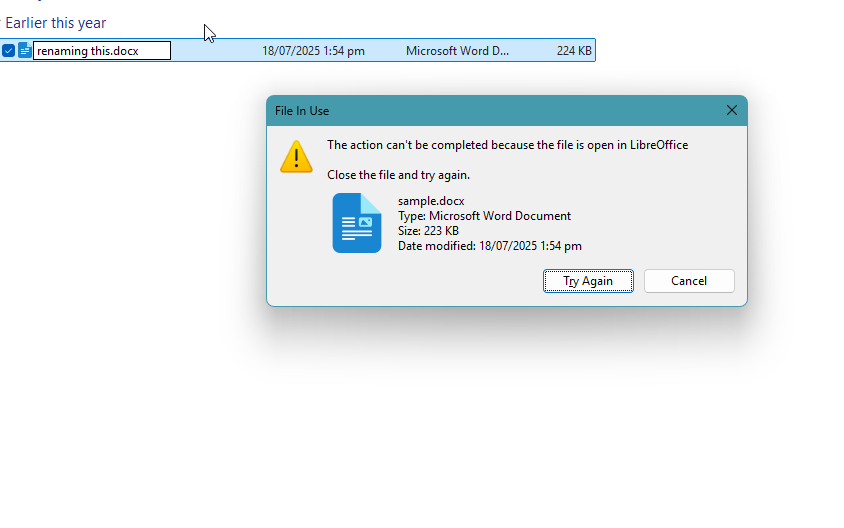Image resolution: width=844 pixels, height=528 pixels.
Task: Click inside the rename field 'renaming this.docx'
Action: [102, 51]
